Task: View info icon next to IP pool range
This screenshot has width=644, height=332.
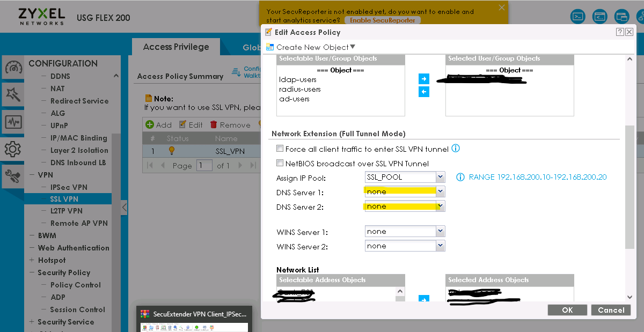Action: pos(460,177)
